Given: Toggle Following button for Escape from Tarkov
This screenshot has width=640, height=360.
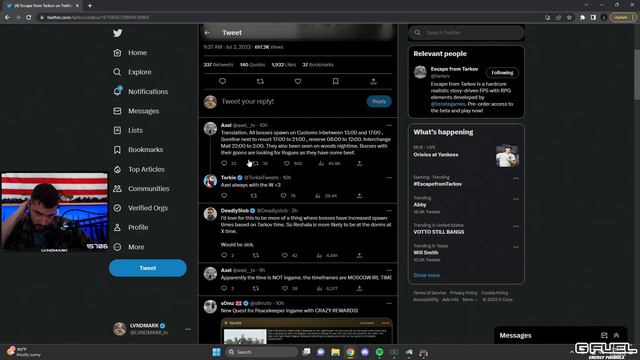Looking at the screenshot, I should click(x=502, y=73).
